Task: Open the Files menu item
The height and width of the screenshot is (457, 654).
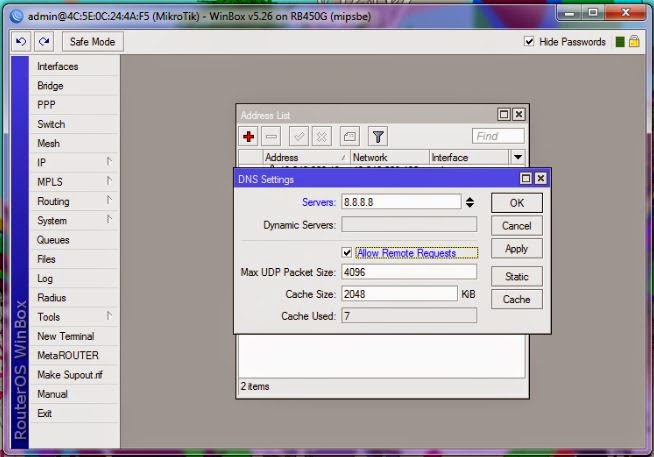Action: 74,259
